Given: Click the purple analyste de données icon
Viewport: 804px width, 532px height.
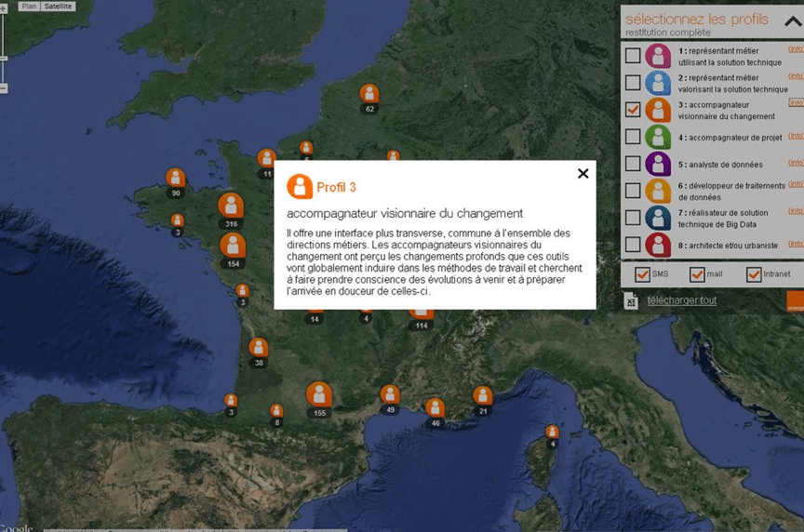Looking at the screenshot, I should point(658,165).
